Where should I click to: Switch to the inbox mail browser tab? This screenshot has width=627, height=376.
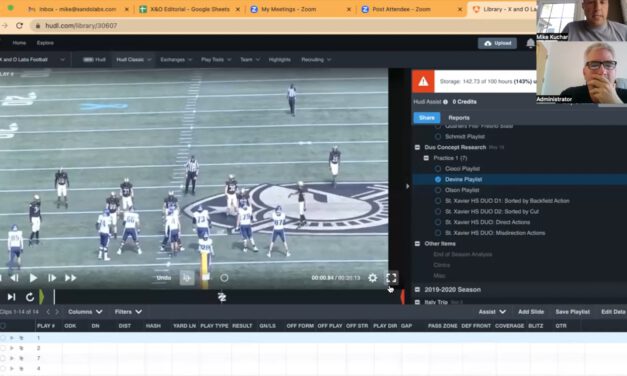click(x=78, y=9)
